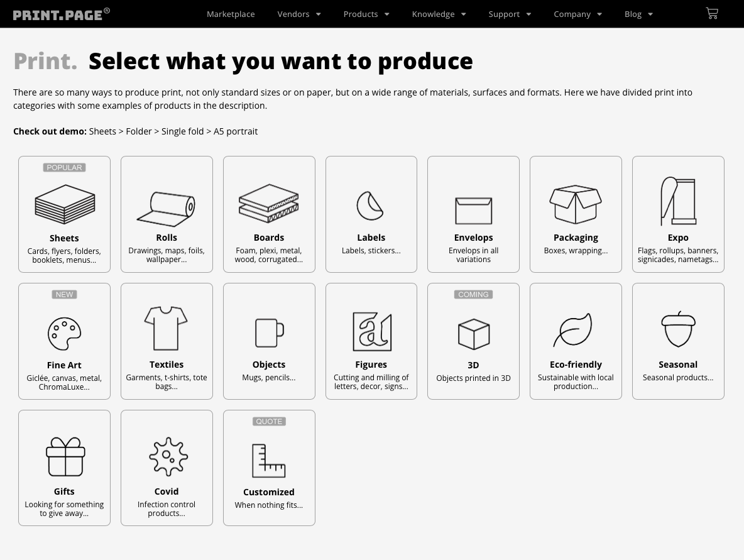The width and height of the screenshot is (744, 560).
Task: Open the shopping cart icon
Action: pos(711,13)
